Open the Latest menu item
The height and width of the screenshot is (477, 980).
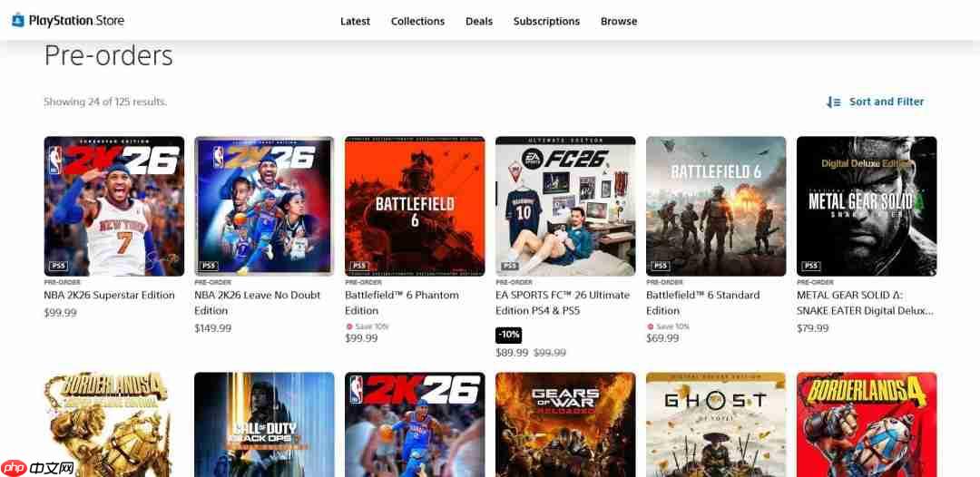pyautogui.click(x=355, y=21)
